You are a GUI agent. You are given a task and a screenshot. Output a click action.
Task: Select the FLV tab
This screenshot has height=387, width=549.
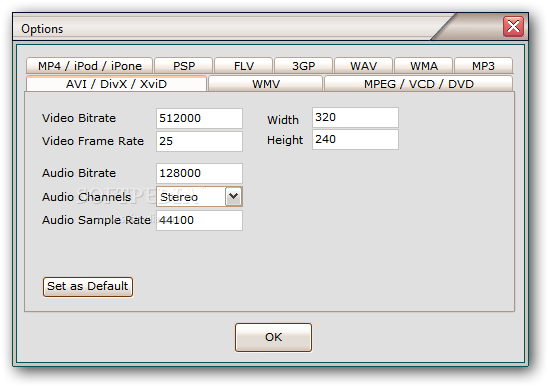coord(244,66)
